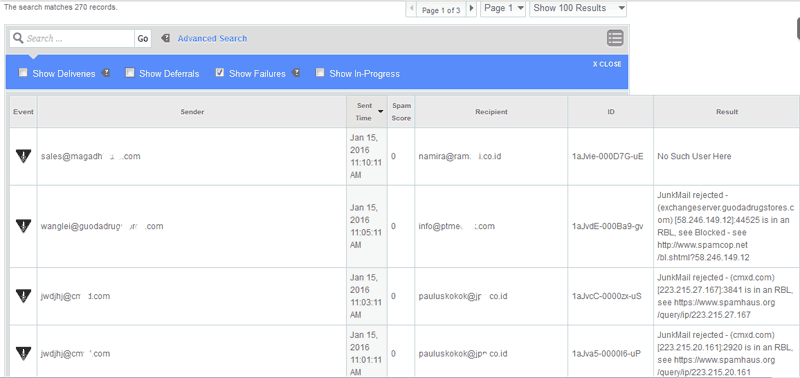Open Advanced Search link
This screenshot has width=800, height=378.
[212, 38]
